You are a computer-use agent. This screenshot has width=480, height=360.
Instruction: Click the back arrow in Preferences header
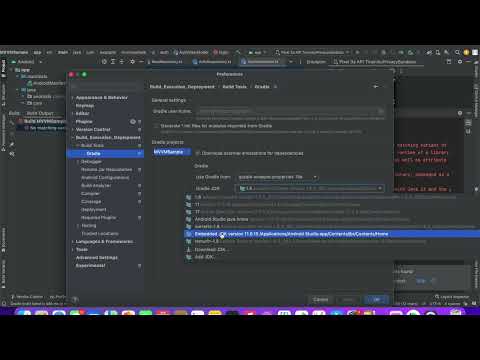click(x=376, y=86)
